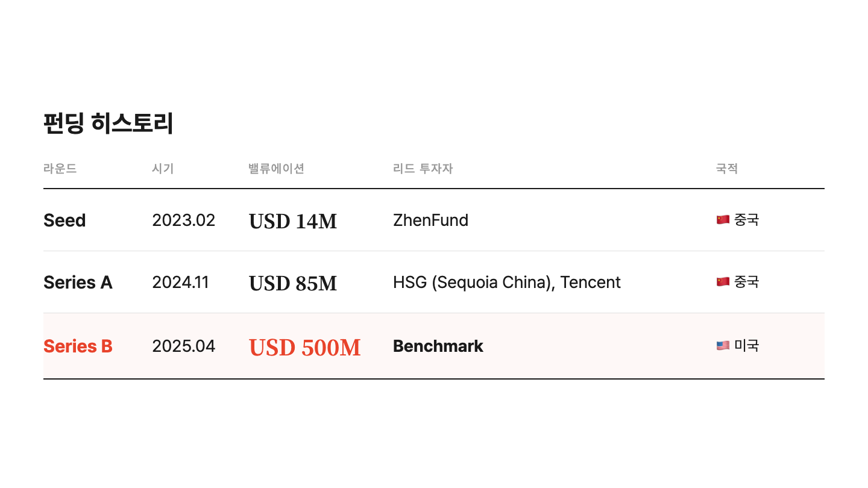Click the 라운드 column header
Viewport: 868px width, 488px height.
(60, 169)
